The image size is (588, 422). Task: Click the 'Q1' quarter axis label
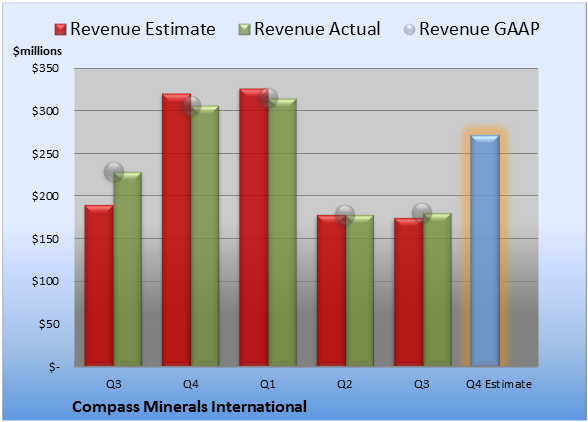pyautogui.click(x=268, y=384)
